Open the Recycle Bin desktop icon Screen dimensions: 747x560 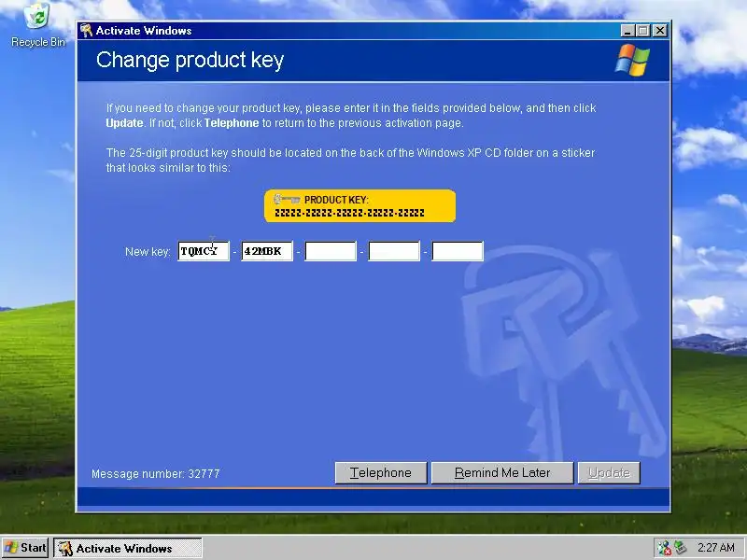click(x=37, y=25)
